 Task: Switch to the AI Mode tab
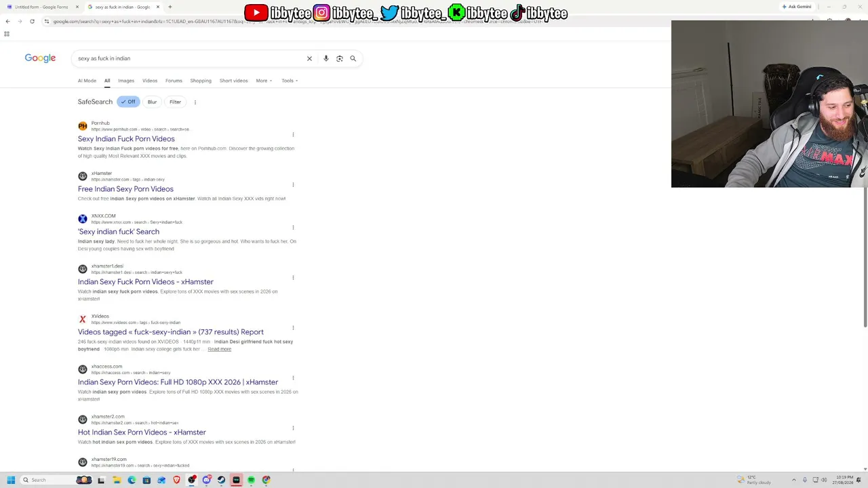pyautogui.click(x=87, y=81)
